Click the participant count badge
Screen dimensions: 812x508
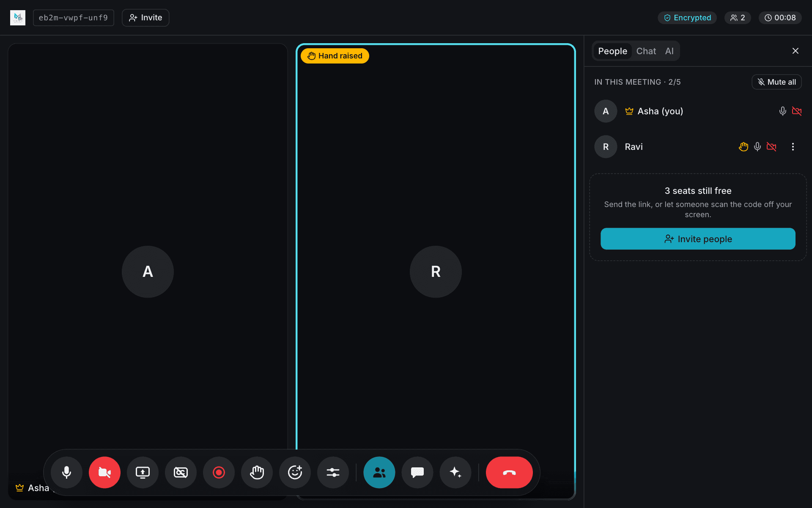(738, 18)
